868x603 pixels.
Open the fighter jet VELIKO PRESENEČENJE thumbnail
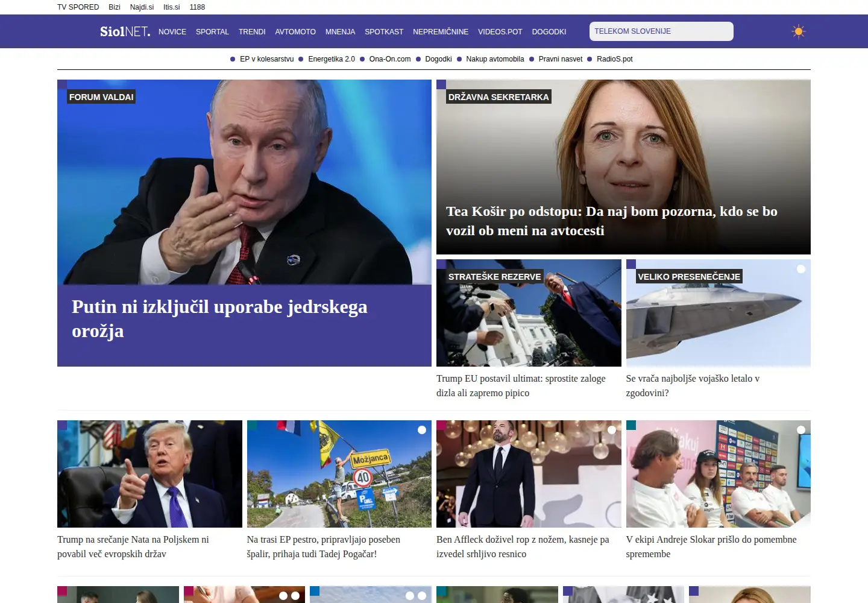[719, 313]
